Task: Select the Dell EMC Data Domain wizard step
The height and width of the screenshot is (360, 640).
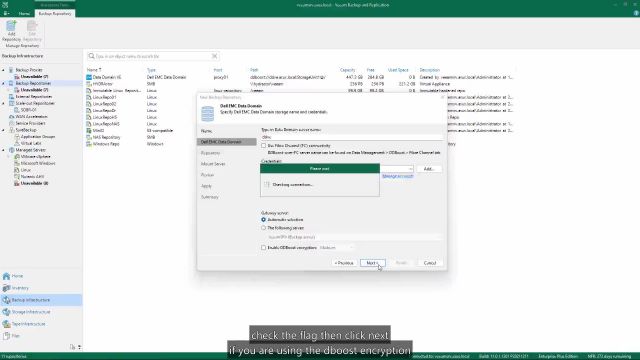Action: pos(227,142)
